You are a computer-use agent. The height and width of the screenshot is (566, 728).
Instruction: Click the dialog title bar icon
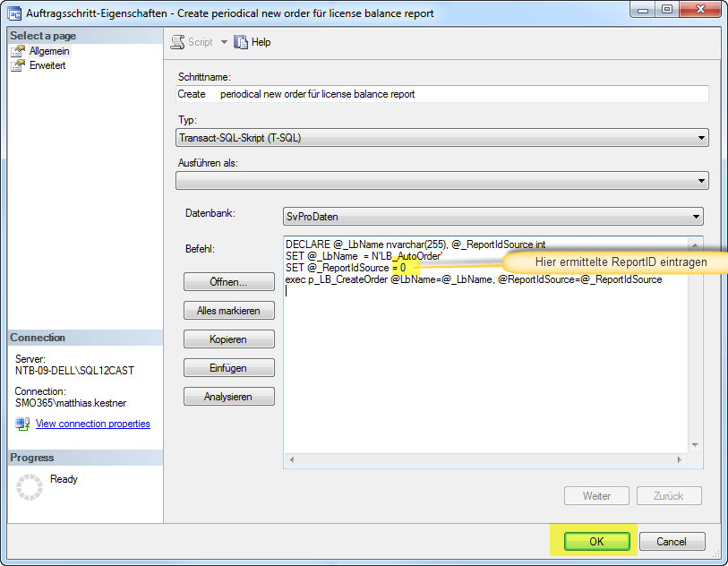15,13
